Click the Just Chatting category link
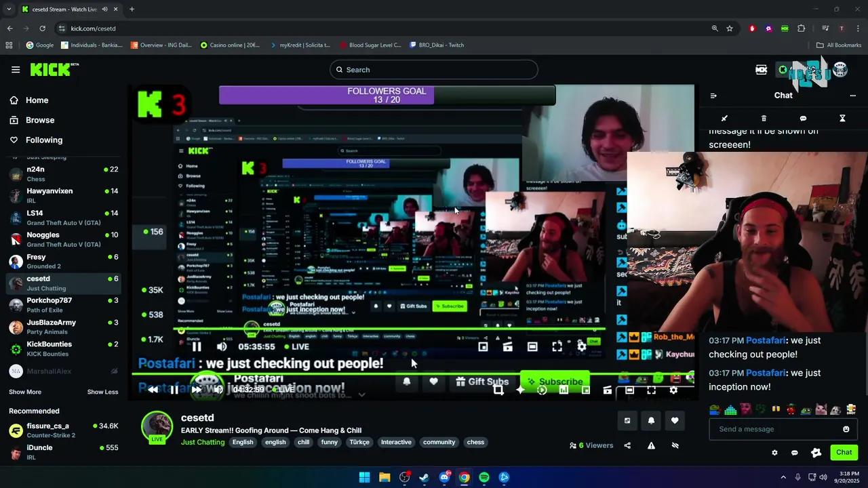Viewport: 868px width, 488px height. click(x=203, y=442)
